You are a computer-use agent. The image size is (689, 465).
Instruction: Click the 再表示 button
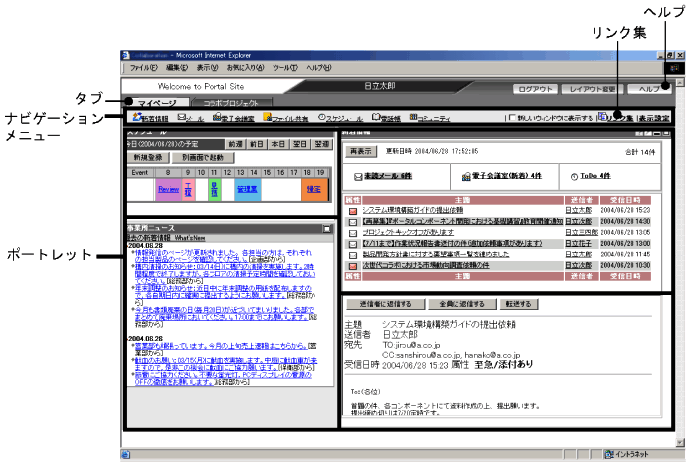click(361, 151)
